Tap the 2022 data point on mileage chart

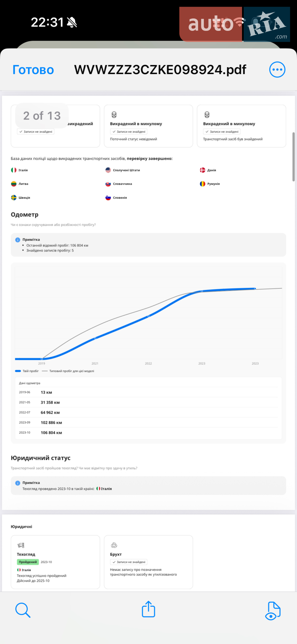[148, 316]
